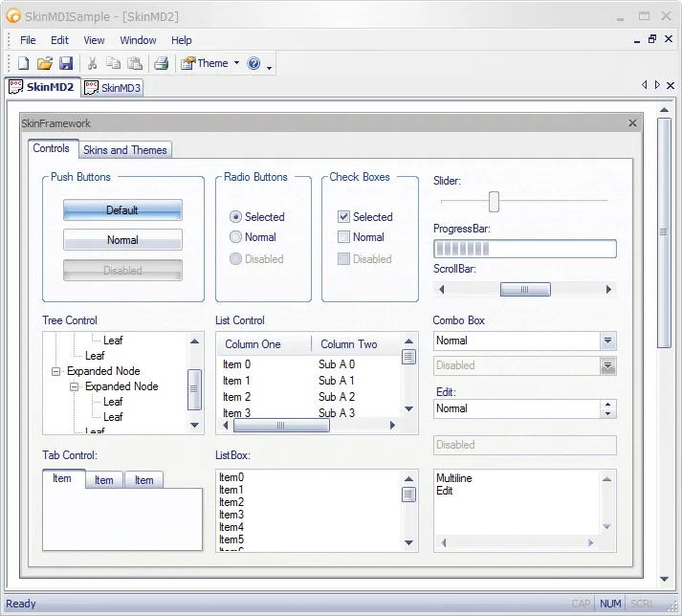Viewport: 682px width, 616px height.
Task: Click the Print toolbar icon
Action: 162,63
